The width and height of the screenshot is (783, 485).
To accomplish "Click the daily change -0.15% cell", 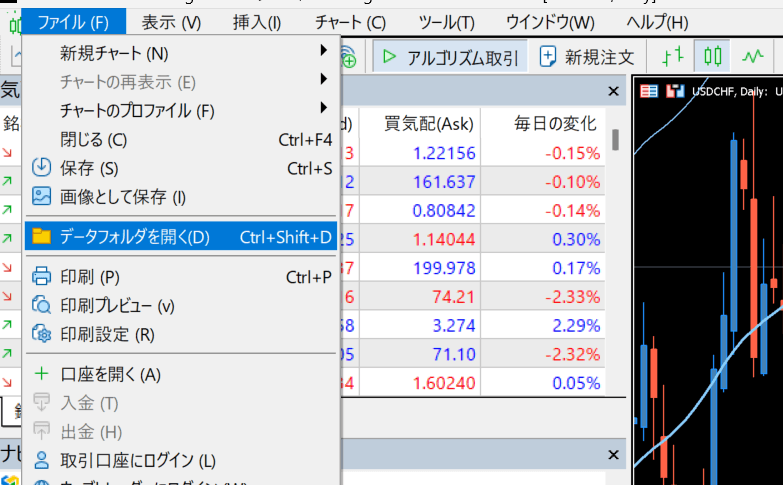I will coord(572,153).
